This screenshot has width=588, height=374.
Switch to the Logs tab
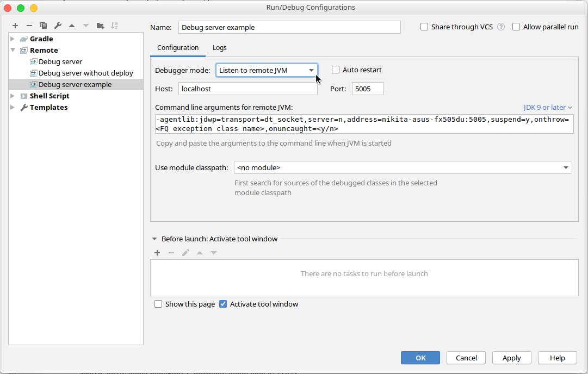[219, 47]
